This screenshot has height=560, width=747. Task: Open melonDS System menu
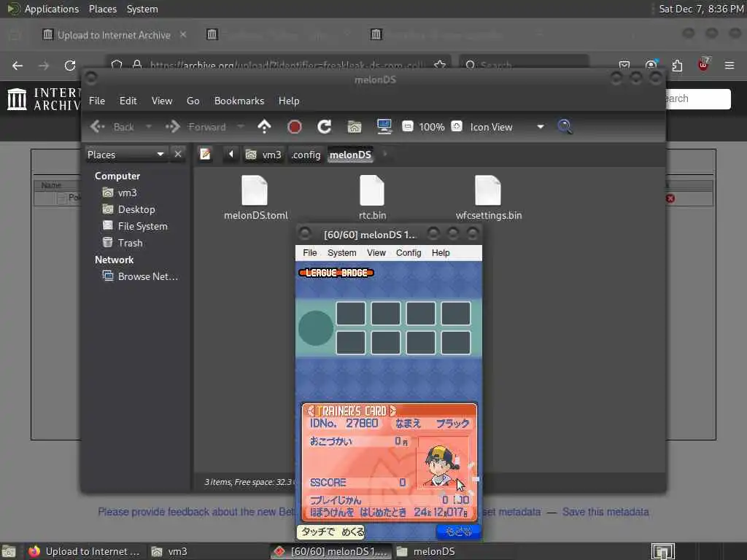point(341,252)
